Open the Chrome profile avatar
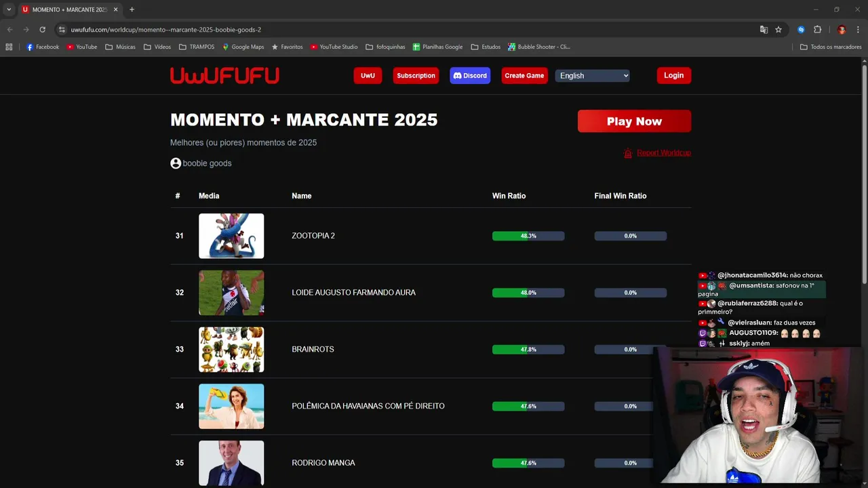This screenshot has height=488, width=868. (842, 30)
